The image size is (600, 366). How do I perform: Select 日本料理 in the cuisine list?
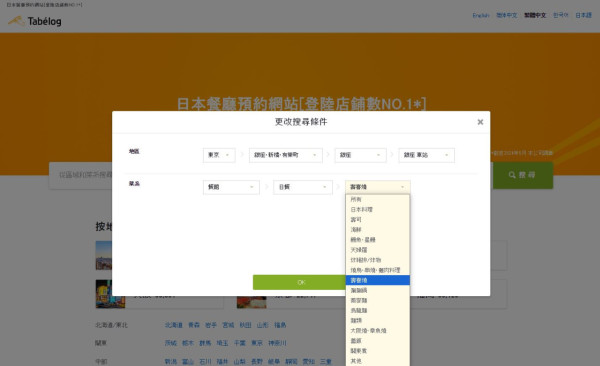(x=377, y=209)
